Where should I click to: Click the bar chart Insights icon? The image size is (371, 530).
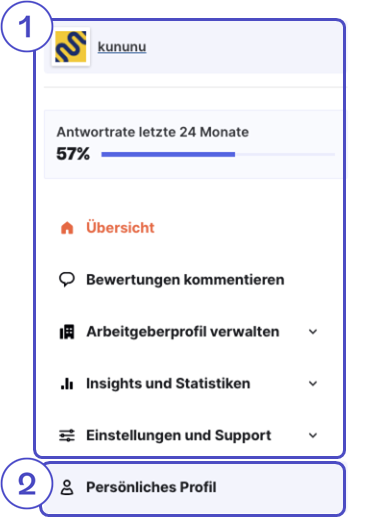pyautogui.click(x=67, y=384)
